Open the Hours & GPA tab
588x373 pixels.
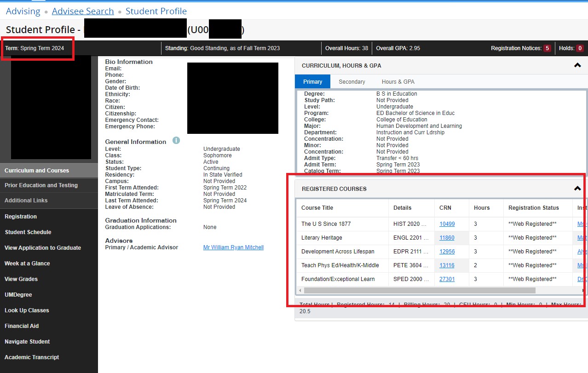click(398, 81)
